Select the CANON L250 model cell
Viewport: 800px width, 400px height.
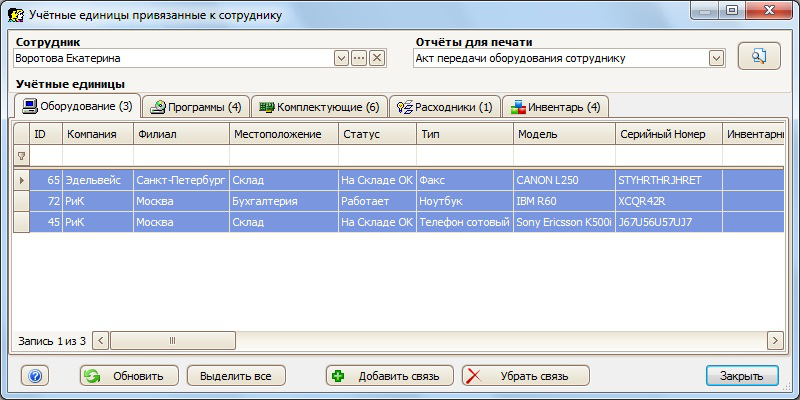point(564,180)
